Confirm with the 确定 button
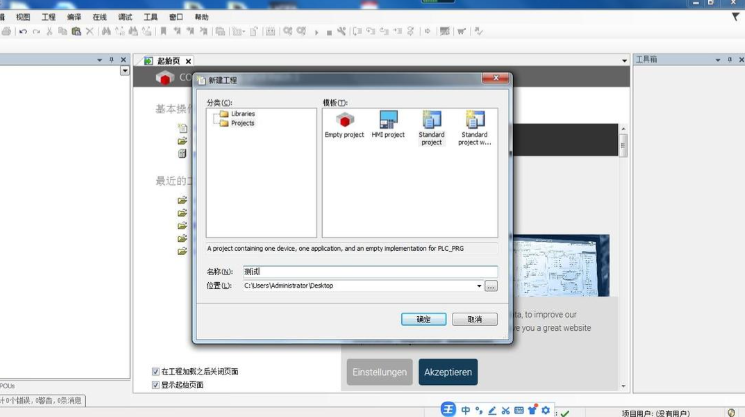Image resolution: width=745 pixels, height=417 pixels. click(423, 319)
